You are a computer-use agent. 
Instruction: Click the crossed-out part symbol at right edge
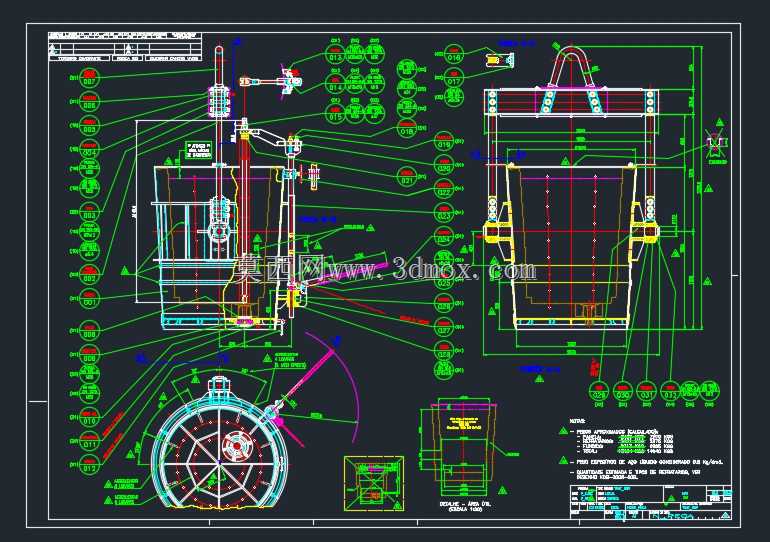pyautogui.click(x=717, y=143)
